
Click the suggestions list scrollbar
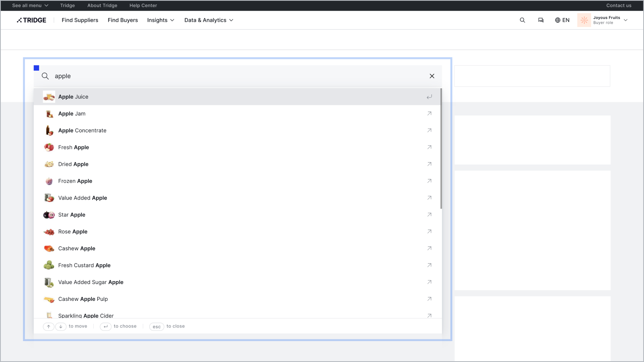[x=441, y=149]
